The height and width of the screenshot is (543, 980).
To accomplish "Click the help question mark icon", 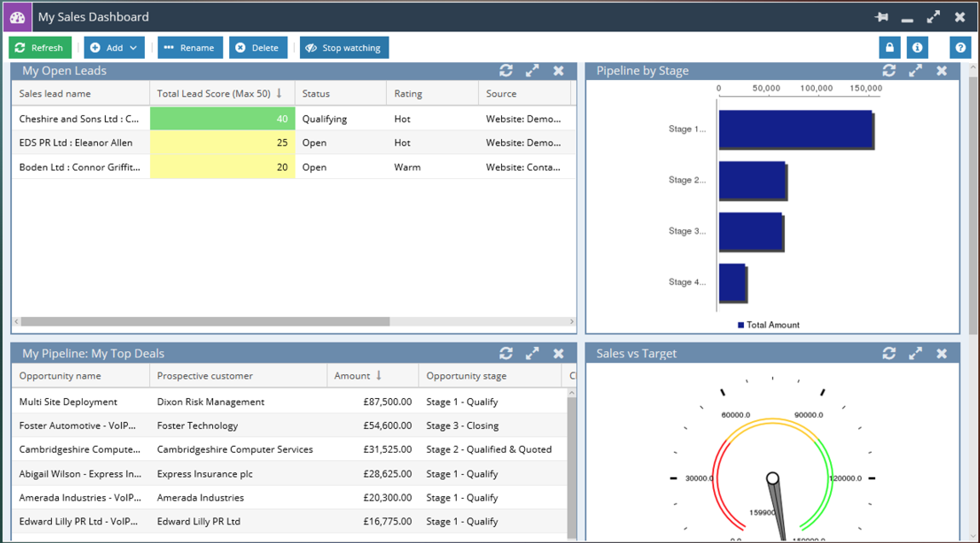I will tap(960, 47).
